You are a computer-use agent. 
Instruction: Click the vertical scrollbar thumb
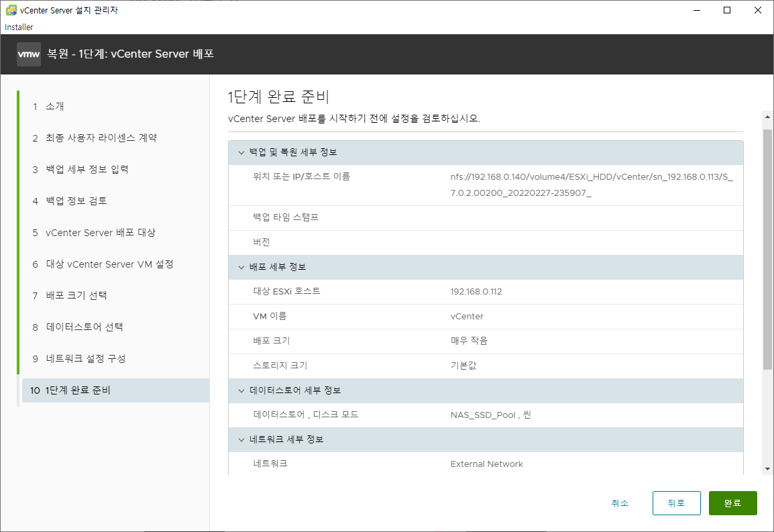tap(767, 250)
